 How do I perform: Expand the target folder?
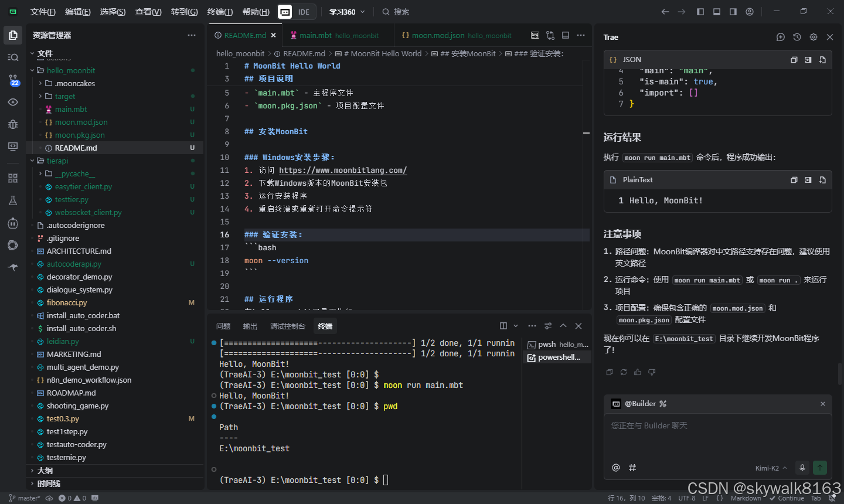[40, 96]
